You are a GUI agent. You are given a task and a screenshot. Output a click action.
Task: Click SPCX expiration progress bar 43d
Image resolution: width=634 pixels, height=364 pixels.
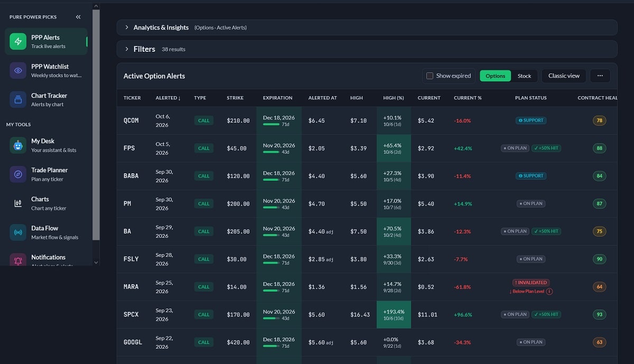272,319
